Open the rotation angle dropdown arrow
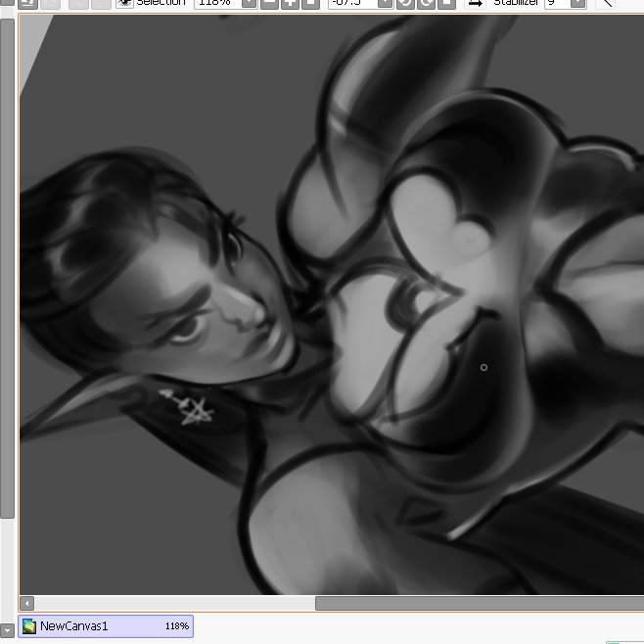The height and width of the screenshot is (644, 644). click(x=385, y=3)
